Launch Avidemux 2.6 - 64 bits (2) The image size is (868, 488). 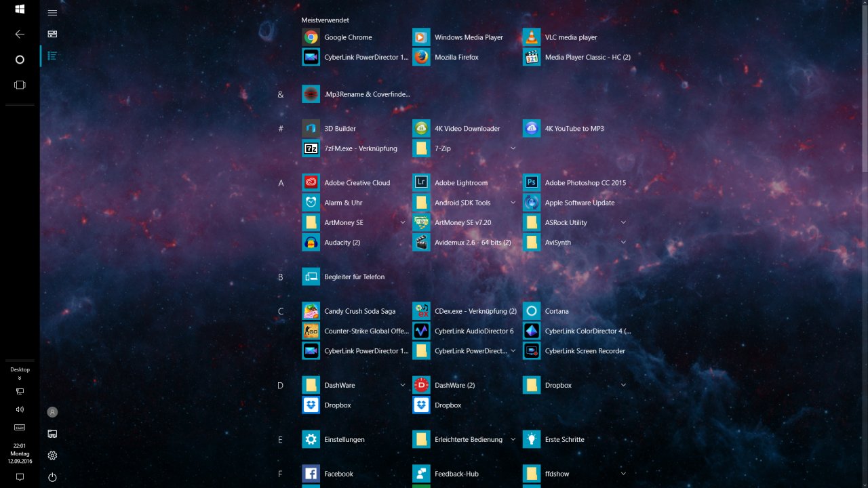[465, 242]
